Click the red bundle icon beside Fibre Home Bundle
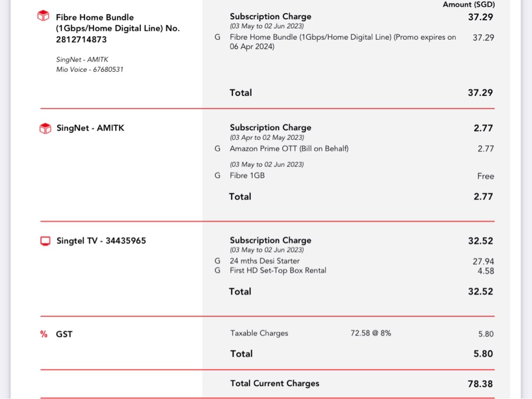The height and width of the screenshot is (399, 532). (43, 15)
